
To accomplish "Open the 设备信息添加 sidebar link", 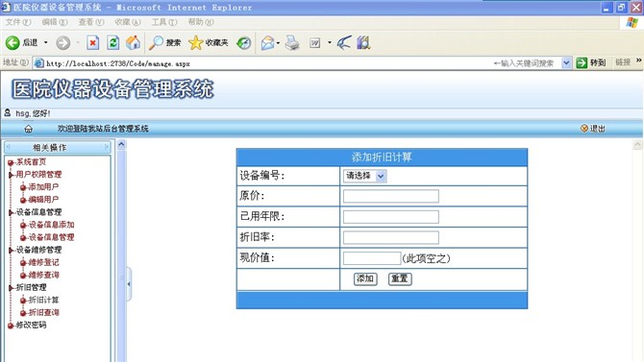I will [51, 225].
